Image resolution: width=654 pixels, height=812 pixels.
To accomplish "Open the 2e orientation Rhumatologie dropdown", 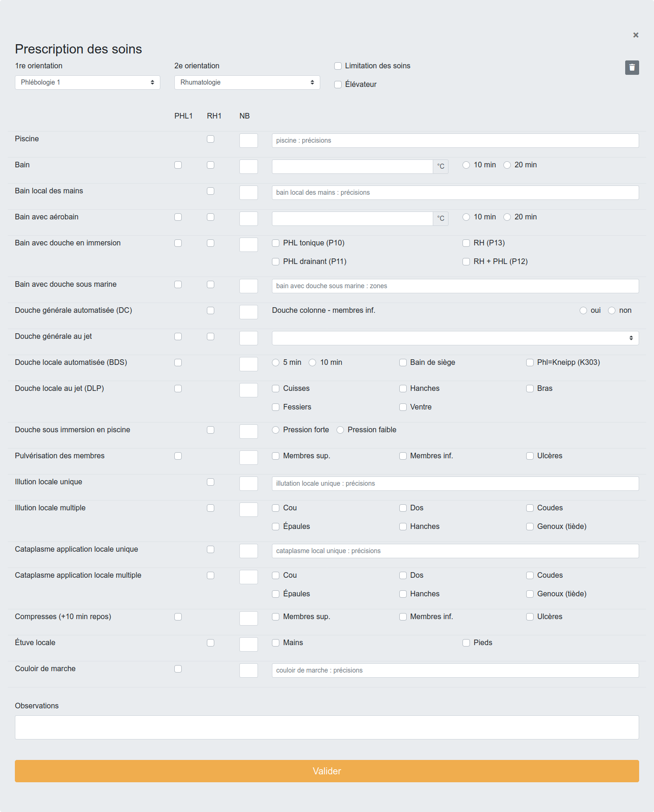I will [247, 82].
